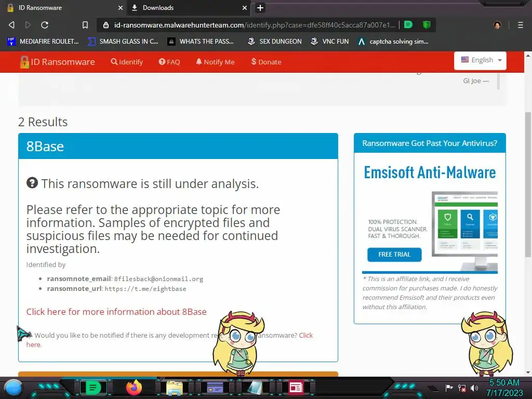Click the '2 Results' heading
The height and width of the screenshot is (399, 532).
pos(43,122)
